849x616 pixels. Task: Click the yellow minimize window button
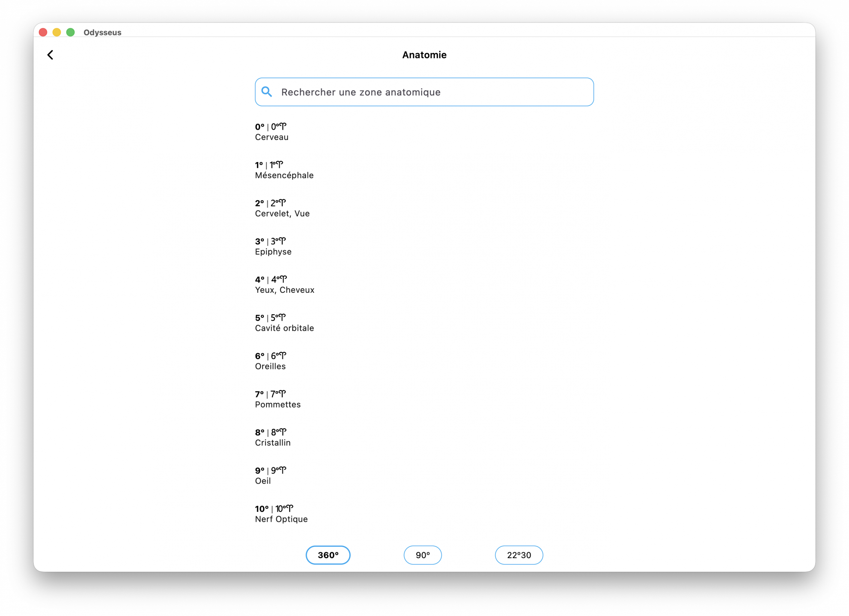56,32
